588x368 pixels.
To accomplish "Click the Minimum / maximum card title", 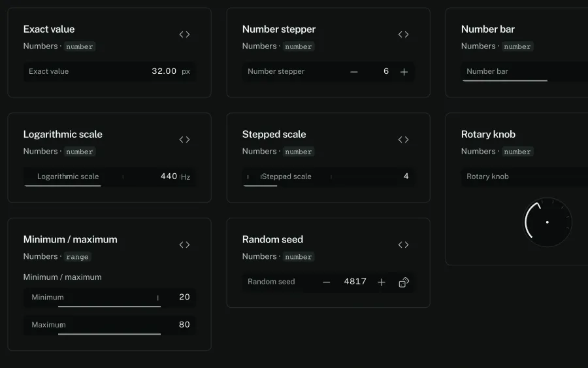I will pos(70,239).
